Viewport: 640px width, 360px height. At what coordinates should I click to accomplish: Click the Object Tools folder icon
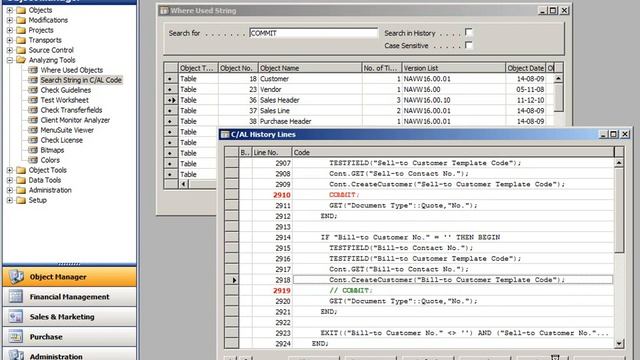21,170
